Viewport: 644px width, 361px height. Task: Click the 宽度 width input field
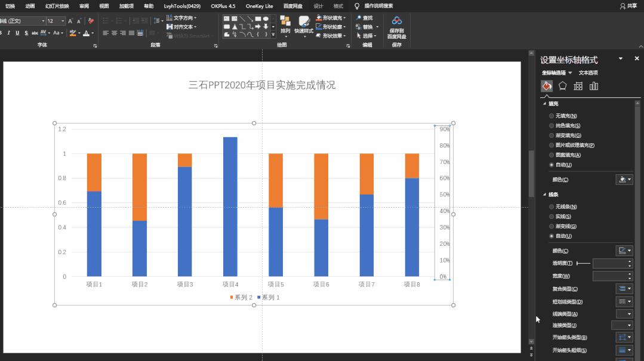pos(611,276)
